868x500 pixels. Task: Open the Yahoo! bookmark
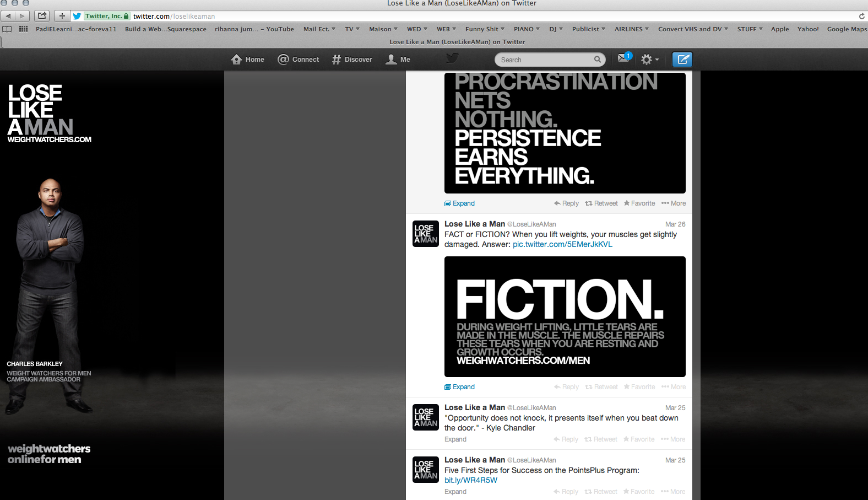pyautogui.click(x=807, y=29)
